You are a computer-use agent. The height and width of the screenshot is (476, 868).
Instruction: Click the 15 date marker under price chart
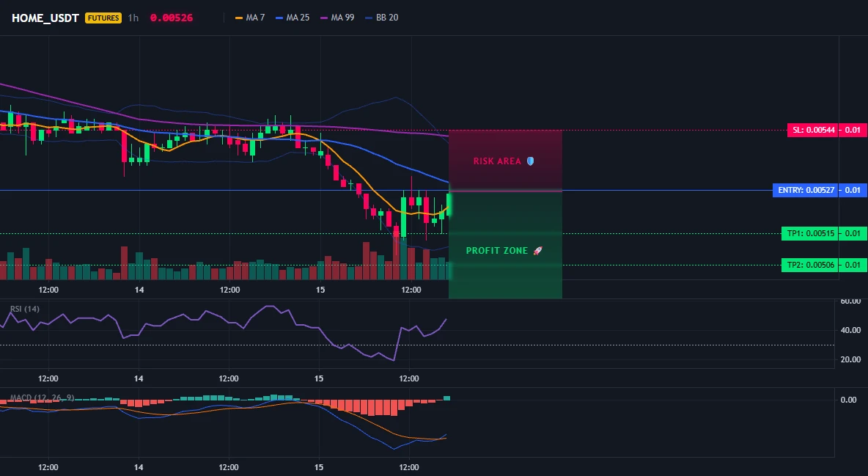(320, 290)
